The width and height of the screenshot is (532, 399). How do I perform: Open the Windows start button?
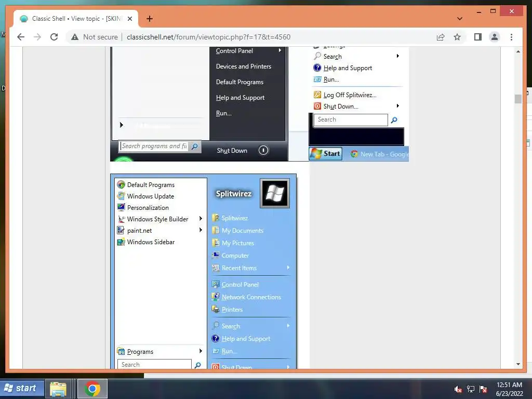[x=22, y=389]
